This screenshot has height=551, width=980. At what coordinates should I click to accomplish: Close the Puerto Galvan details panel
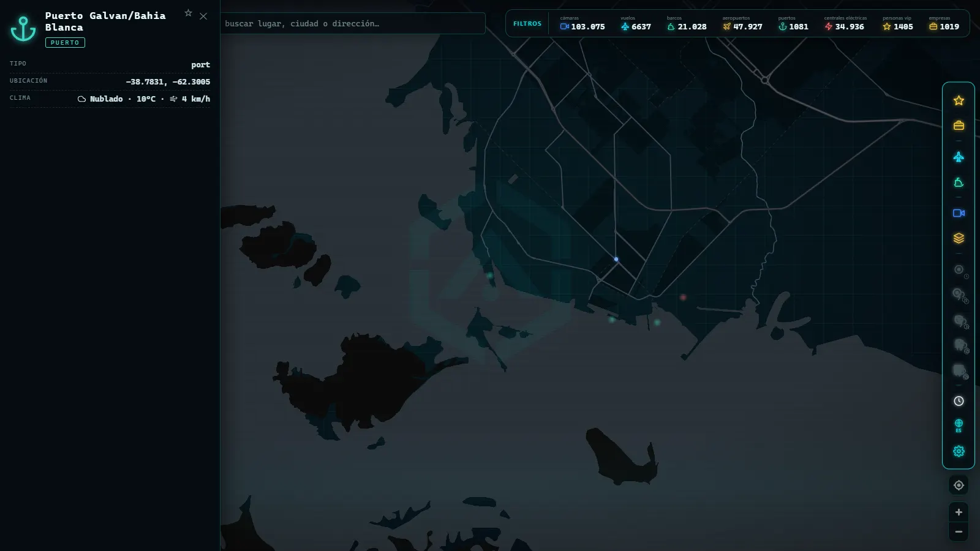coord(203,17)
